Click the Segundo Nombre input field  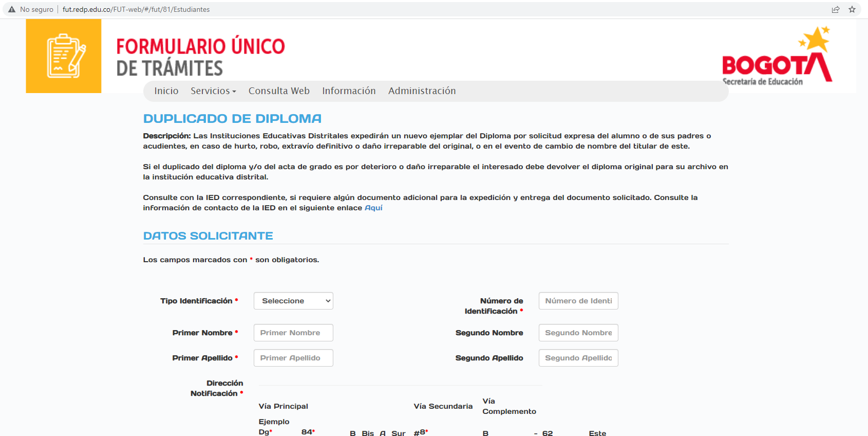578,333
